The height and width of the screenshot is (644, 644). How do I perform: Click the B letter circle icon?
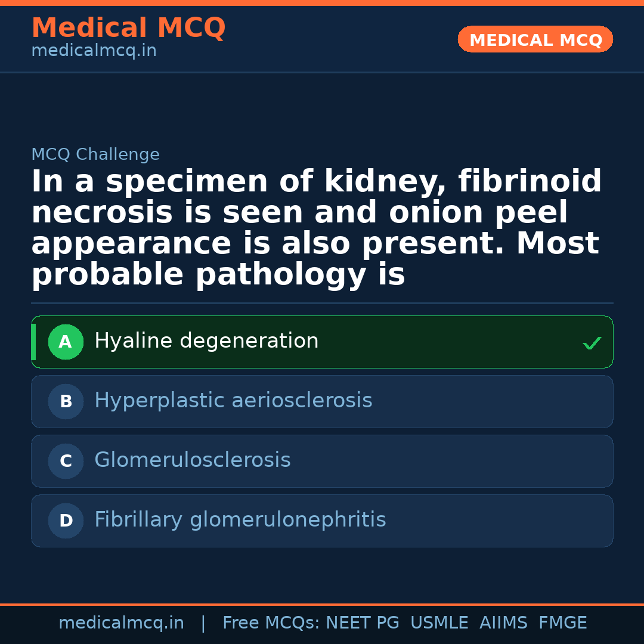tap(66, 402)
